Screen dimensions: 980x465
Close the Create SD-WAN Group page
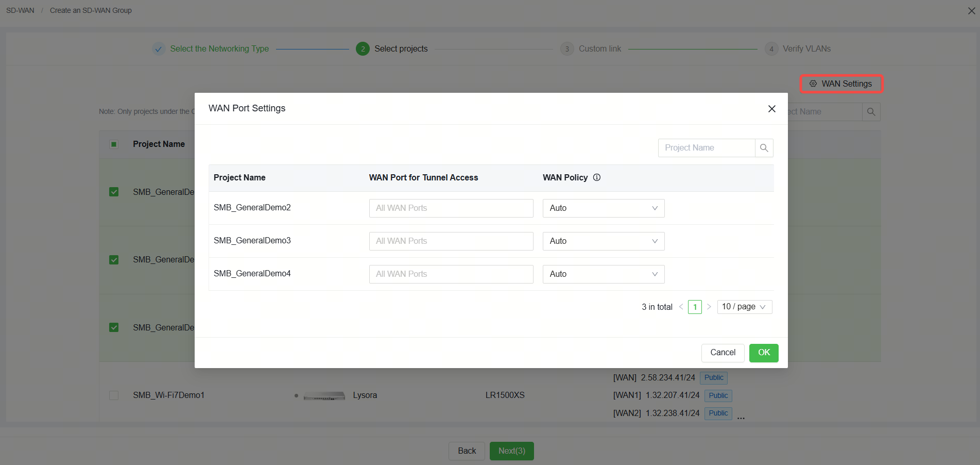971,10
